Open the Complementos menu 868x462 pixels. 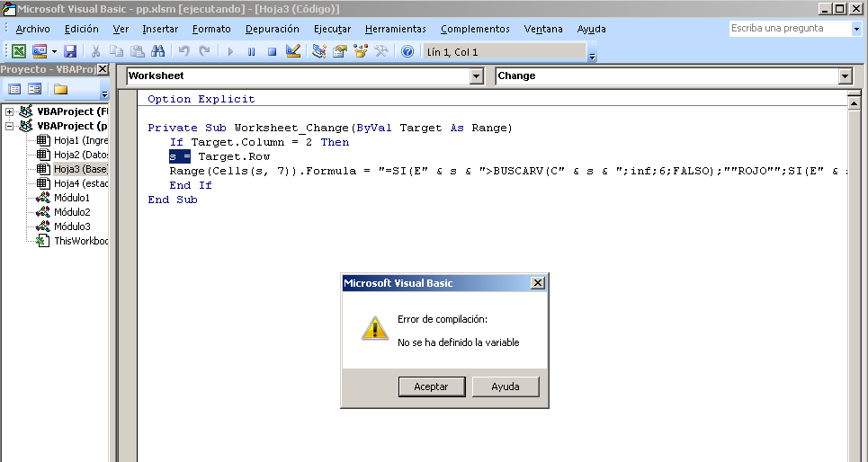pos(475,29)
